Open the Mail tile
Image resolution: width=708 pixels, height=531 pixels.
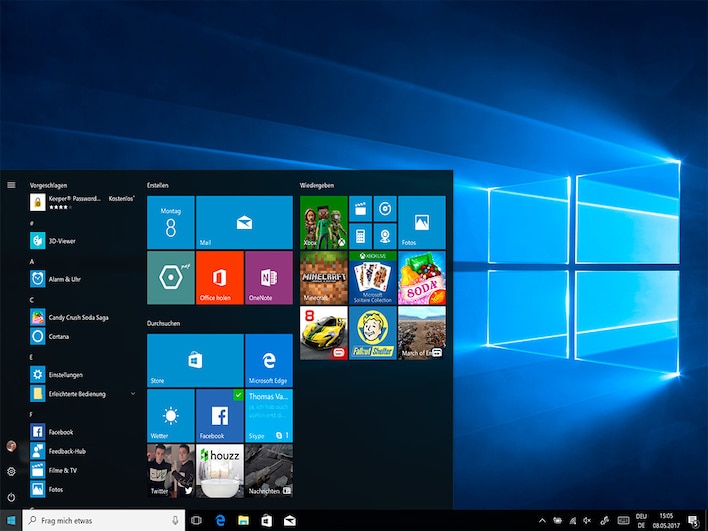[x=244, y=221]
